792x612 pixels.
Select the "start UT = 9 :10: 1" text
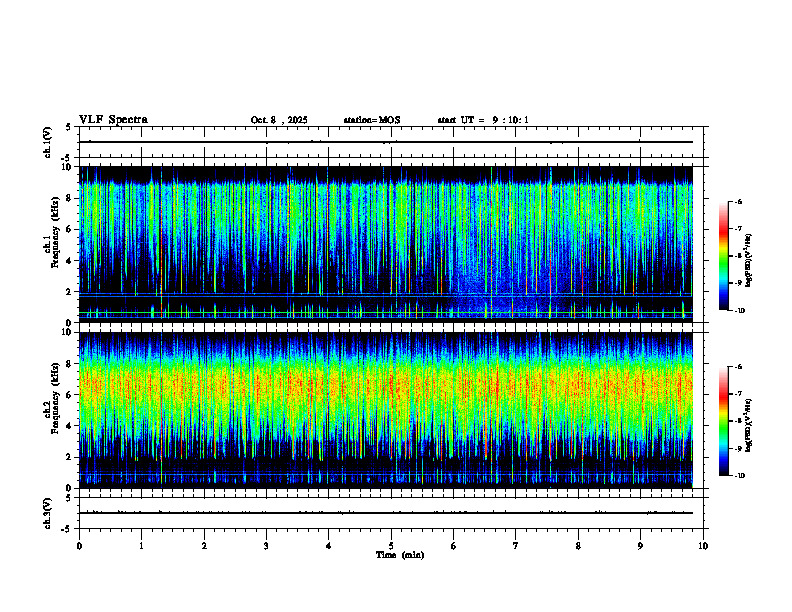click(x=483, y=120)
